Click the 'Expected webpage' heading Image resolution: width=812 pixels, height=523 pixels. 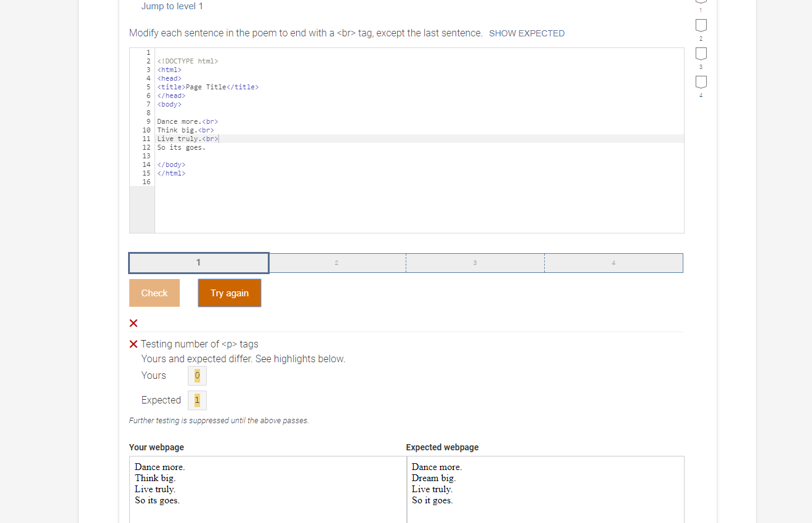[x=442, y=447]
